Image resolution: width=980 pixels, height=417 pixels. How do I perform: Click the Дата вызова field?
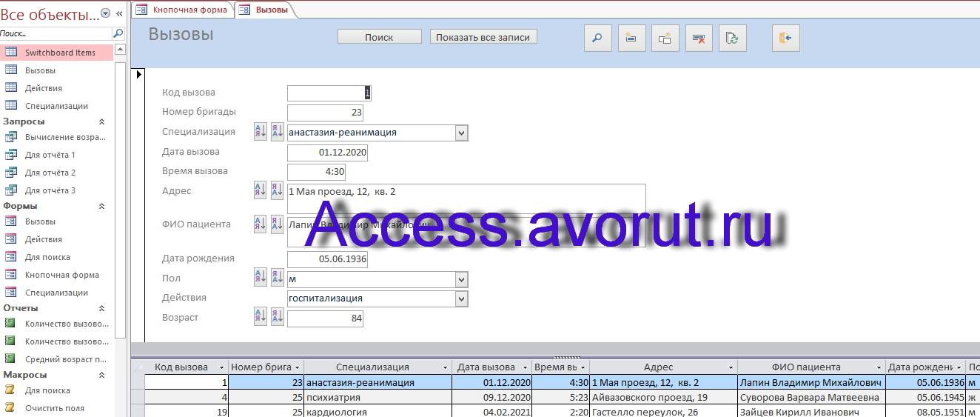tap(327, 152)
